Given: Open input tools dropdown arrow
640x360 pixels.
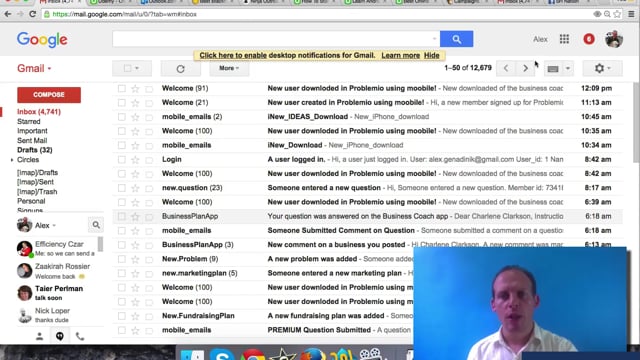Looking at the screenshot, I should click(568, 69).
